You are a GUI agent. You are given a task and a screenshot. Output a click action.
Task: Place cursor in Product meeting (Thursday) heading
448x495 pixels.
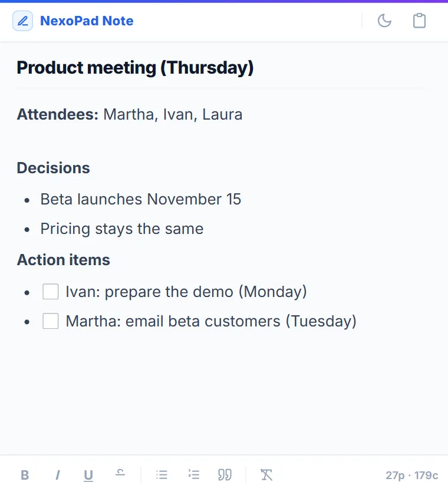[135, 68]
